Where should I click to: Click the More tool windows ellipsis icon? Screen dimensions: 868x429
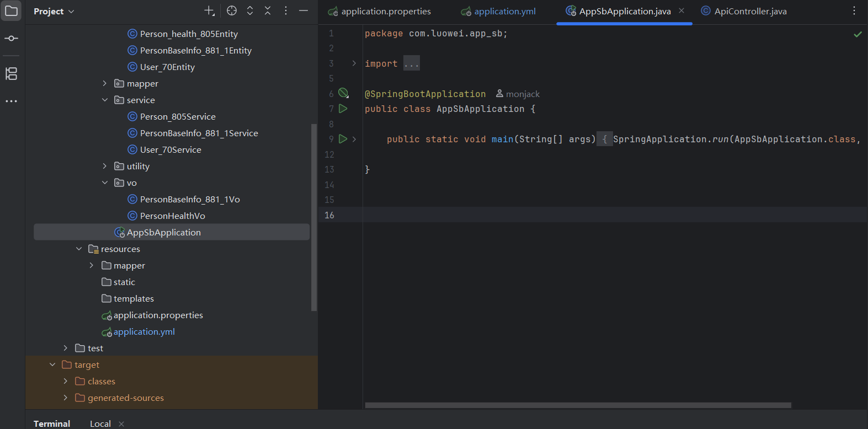tap(11, 101)
